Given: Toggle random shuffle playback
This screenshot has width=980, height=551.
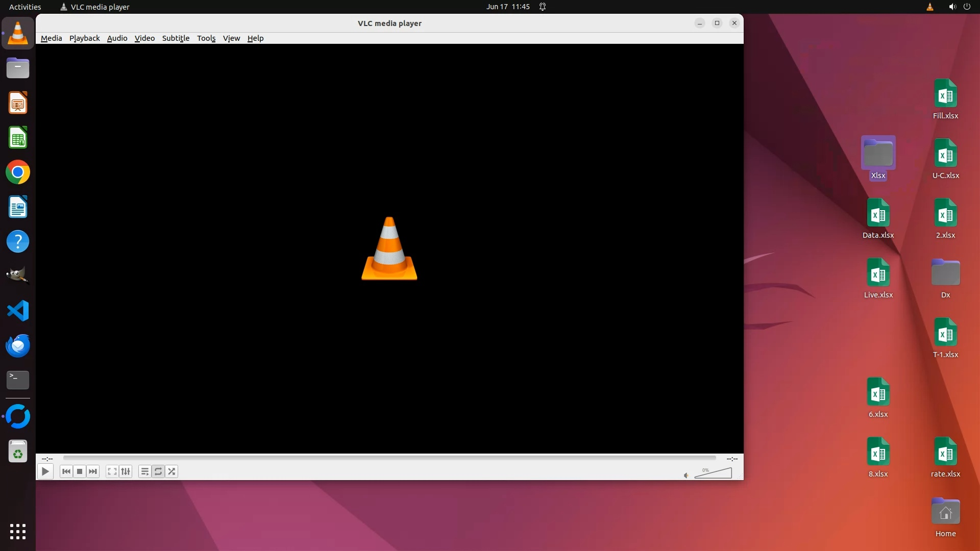Looking at the screenshot, I should tap(171, 471).
